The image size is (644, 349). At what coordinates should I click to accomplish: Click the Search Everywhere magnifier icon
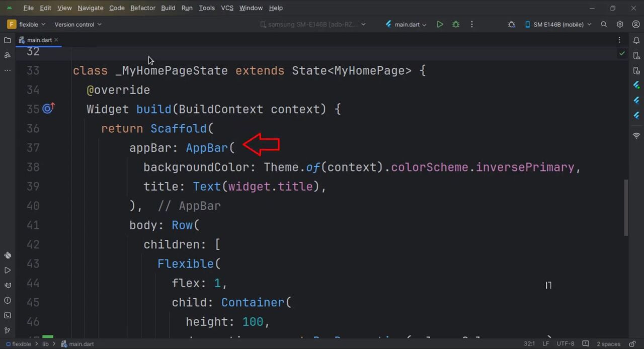click(x=604, y=24)
